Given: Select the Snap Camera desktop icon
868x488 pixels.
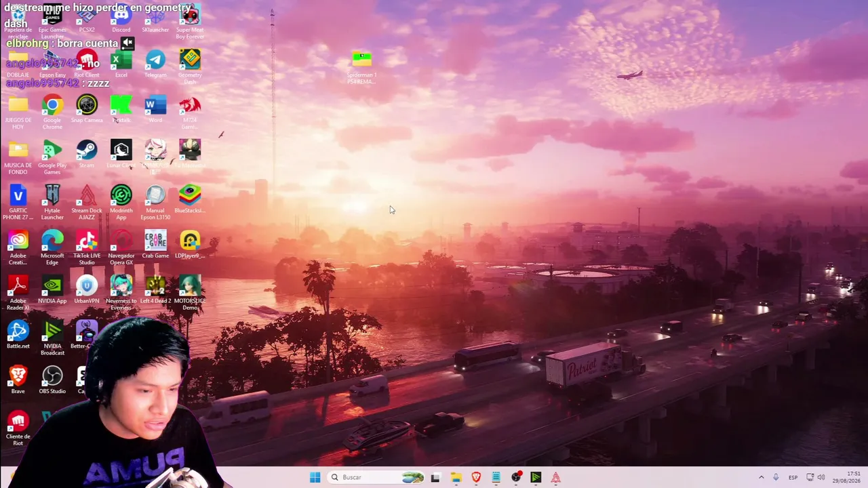Looking at the screenshot, I should [x=87, y=110].
